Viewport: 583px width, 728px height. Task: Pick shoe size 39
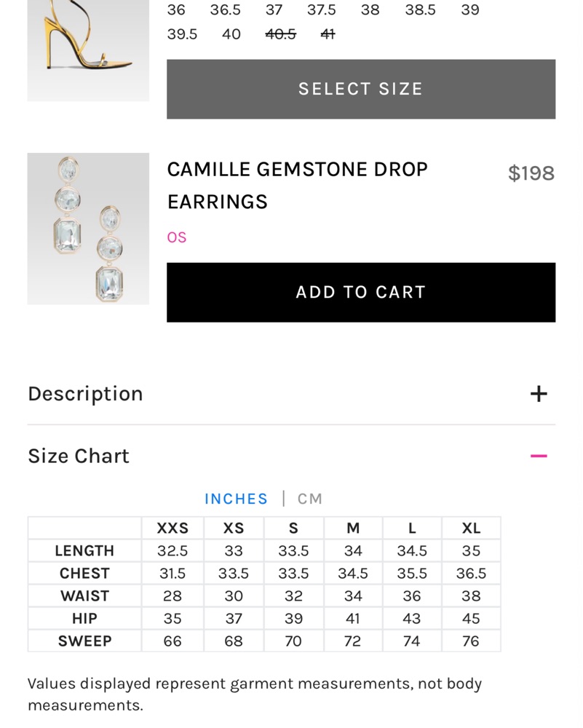(x=470, y=10)
